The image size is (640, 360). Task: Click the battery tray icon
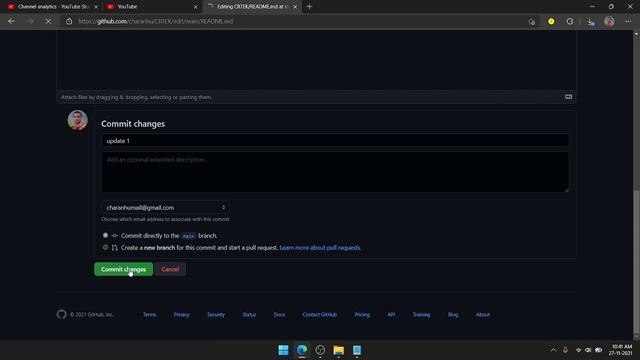pyautogui.click(x=599, y=350)
